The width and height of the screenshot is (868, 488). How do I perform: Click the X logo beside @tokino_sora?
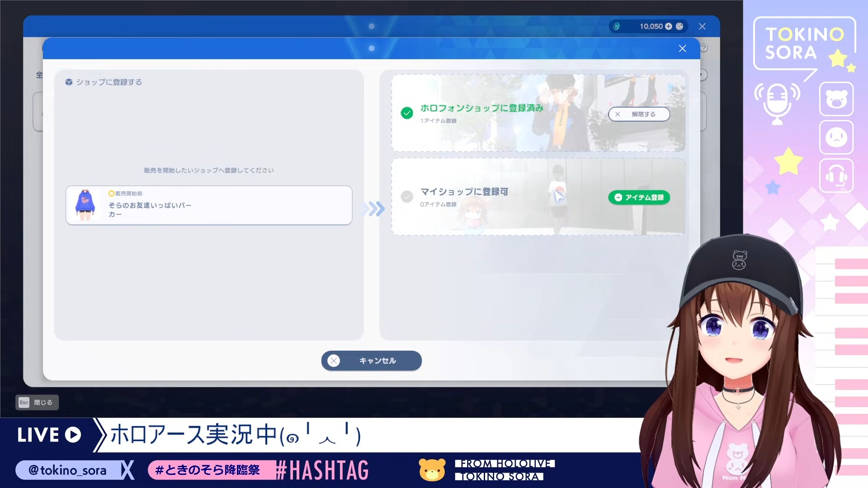point(128,470)
